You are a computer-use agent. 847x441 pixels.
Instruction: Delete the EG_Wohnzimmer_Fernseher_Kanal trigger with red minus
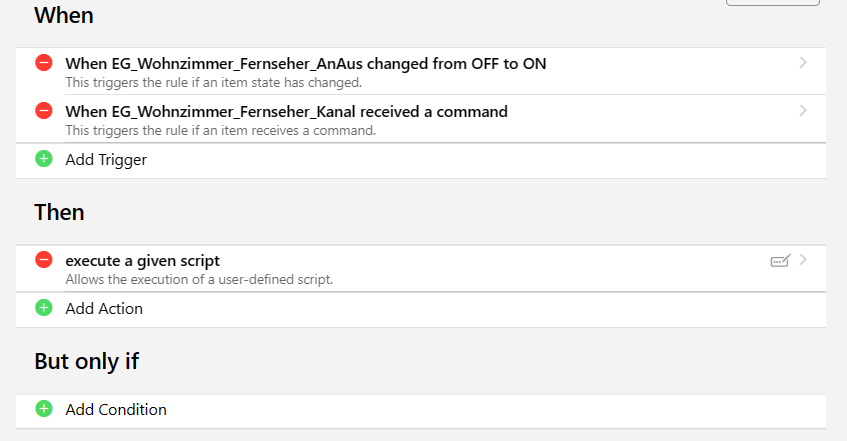[44, 111]
